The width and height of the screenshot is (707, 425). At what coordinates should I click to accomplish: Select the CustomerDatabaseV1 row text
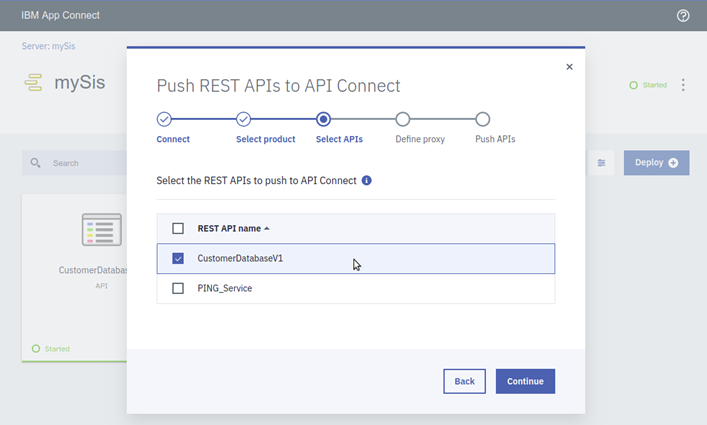(240, 258)
